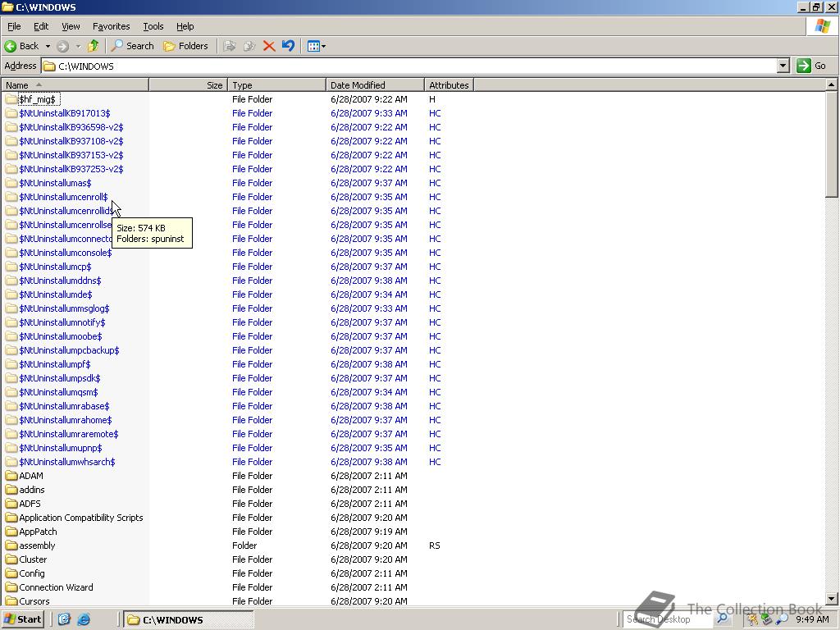Select the assembly folder icon
Screen dimensions: 840x630
coord(11,545)
